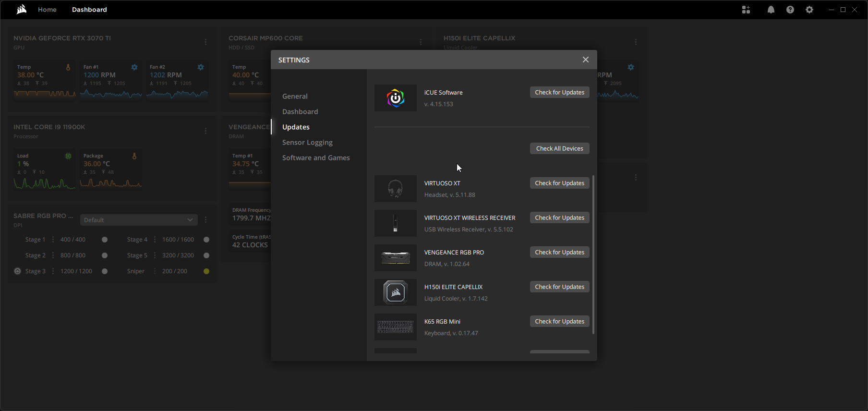Select the General settings tab

click(295, 97)
